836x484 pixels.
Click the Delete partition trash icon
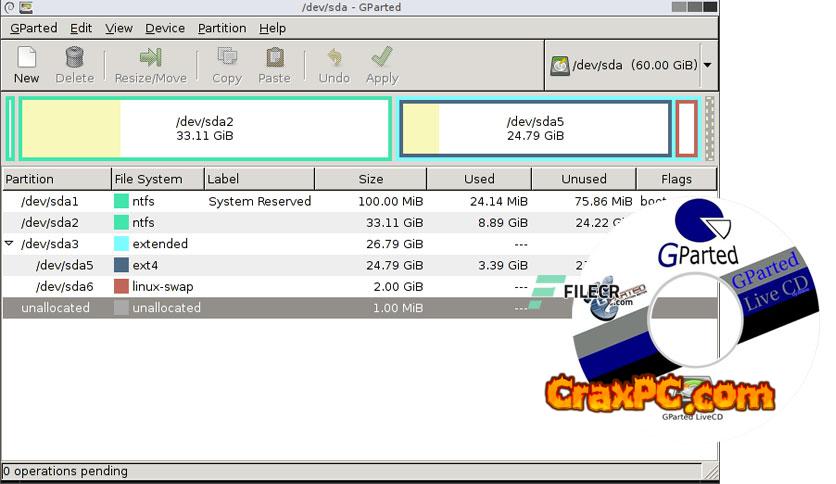pyautogui.click(x=75, y=57)
